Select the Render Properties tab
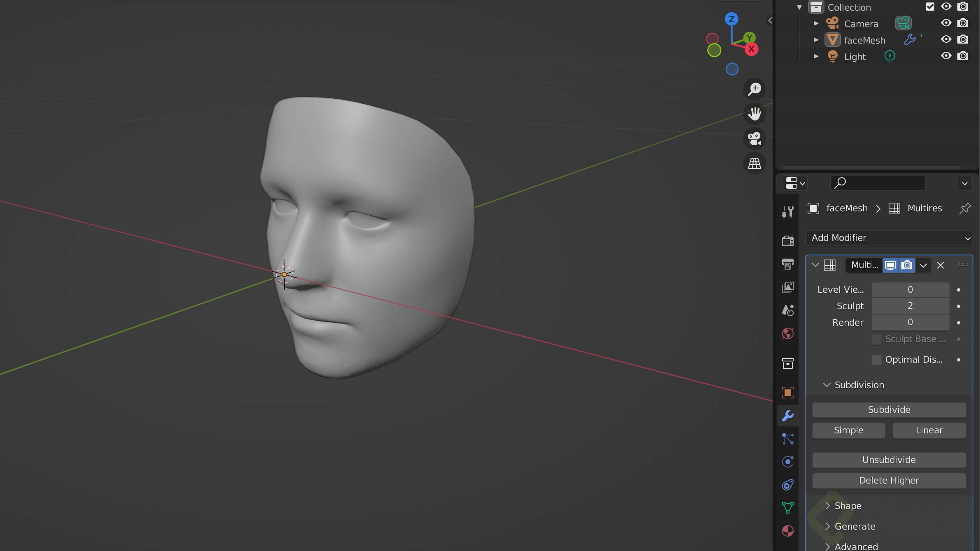The image size is (980, 551). point(788,241)
